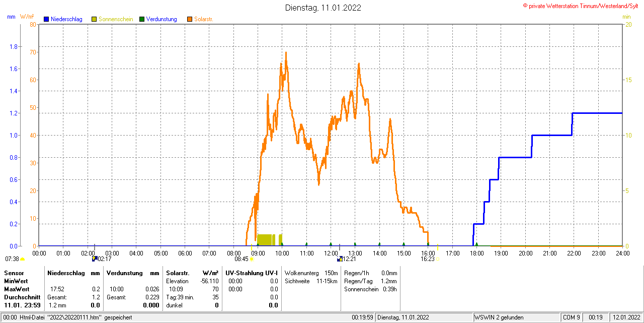Click the Tag:39 min. entry
The image size is (644, 323).
point(180,297)
